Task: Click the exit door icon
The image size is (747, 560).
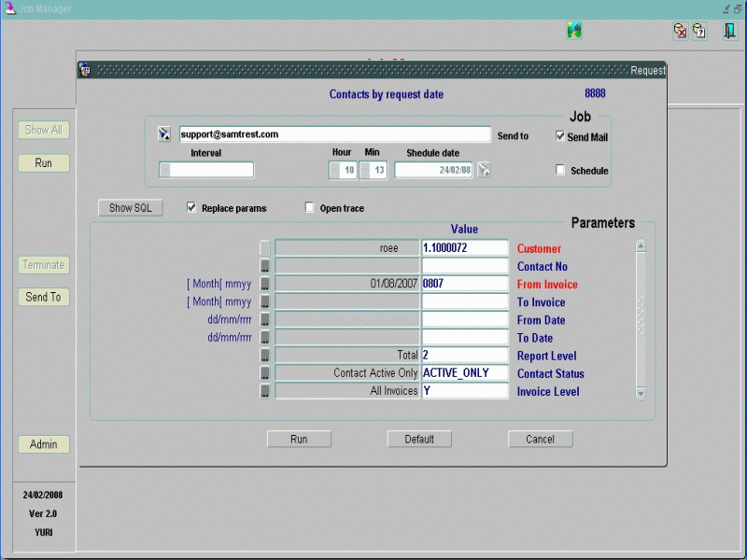Action: 728,31
